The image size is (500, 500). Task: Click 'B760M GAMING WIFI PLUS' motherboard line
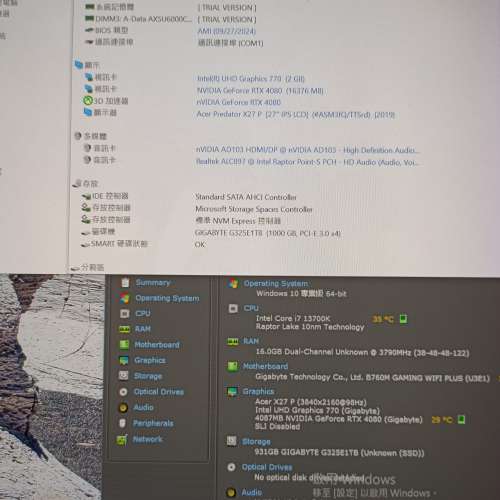(373, 378)
